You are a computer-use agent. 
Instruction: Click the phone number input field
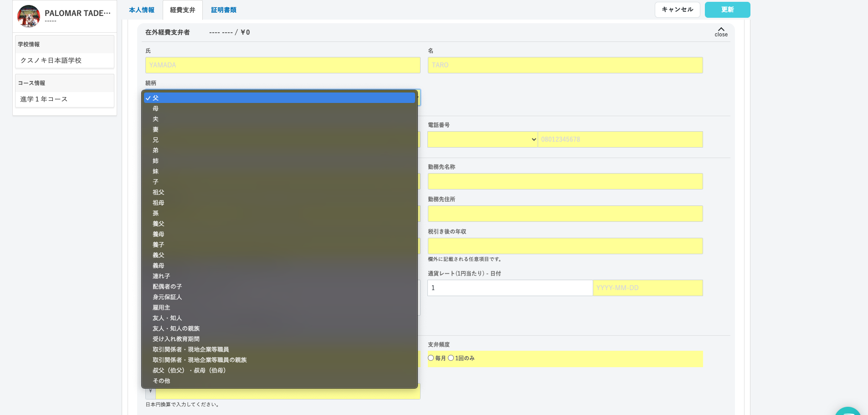coord(620,139)
